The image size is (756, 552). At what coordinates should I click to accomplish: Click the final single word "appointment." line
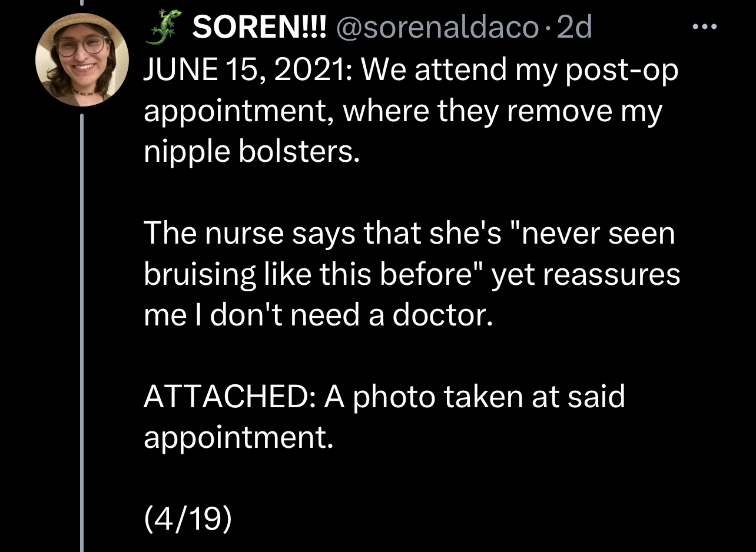239,438
